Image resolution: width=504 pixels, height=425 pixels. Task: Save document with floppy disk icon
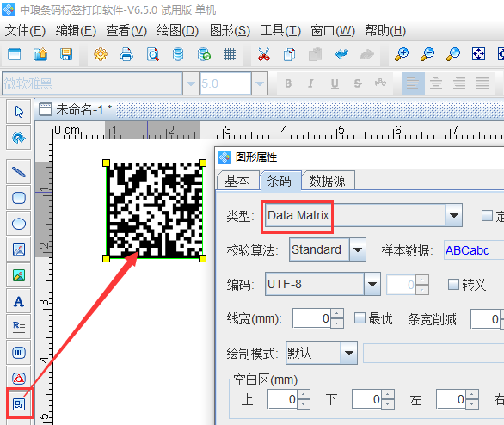[x=66, y=54]
